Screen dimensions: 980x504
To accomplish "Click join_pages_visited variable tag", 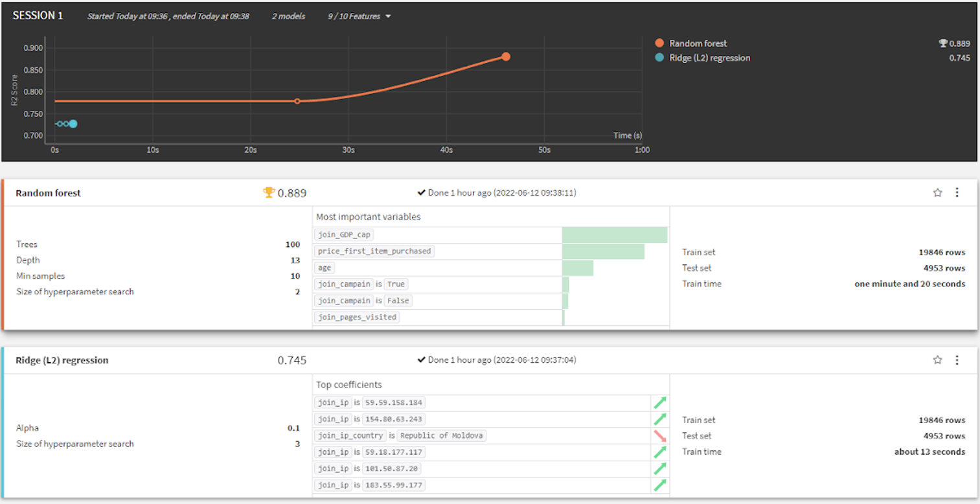I will pos(357,317).
